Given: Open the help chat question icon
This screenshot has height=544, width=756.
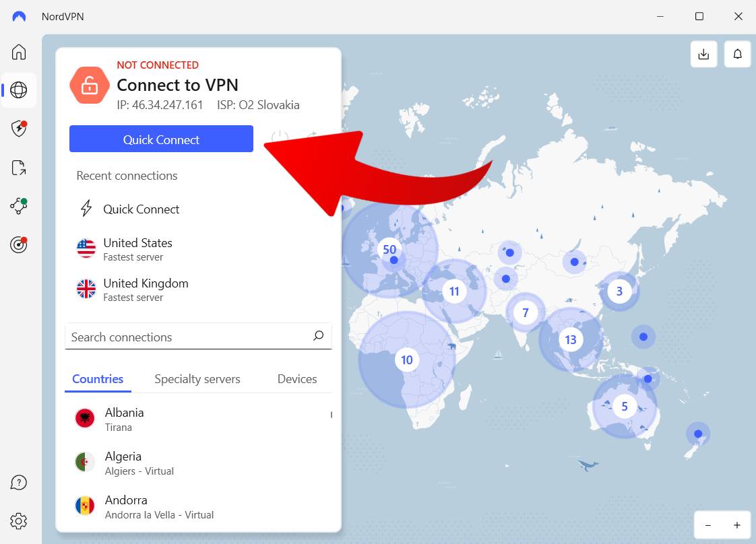Looking at the screenshot, I should (x=19, y=482).
